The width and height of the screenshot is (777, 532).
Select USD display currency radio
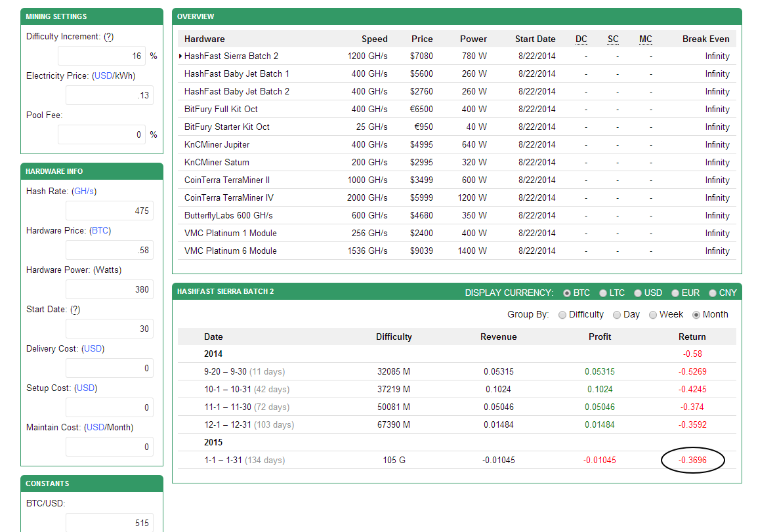point(638,293)
